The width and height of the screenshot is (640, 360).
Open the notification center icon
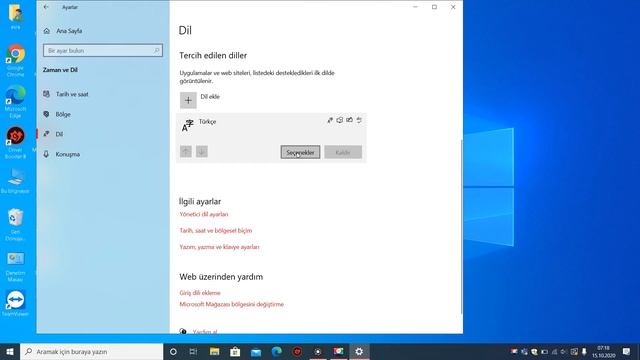627,351
